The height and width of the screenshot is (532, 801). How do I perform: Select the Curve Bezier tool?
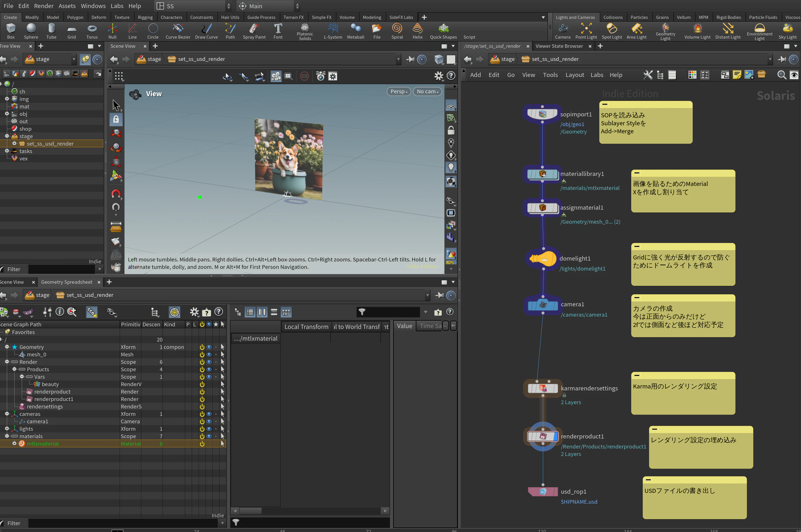(178, 31)
